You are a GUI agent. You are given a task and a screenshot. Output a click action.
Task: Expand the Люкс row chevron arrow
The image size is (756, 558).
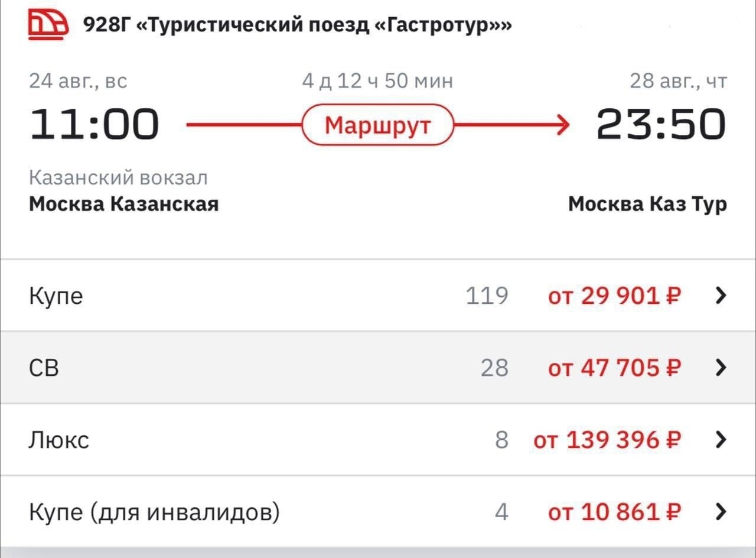tap(720, 440)
